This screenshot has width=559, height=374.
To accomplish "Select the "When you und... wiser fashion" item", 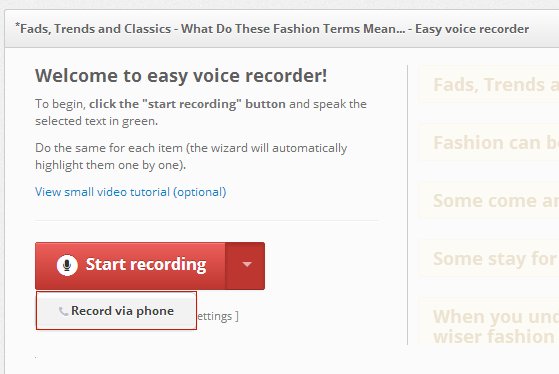I will click(x=489, y=326).
